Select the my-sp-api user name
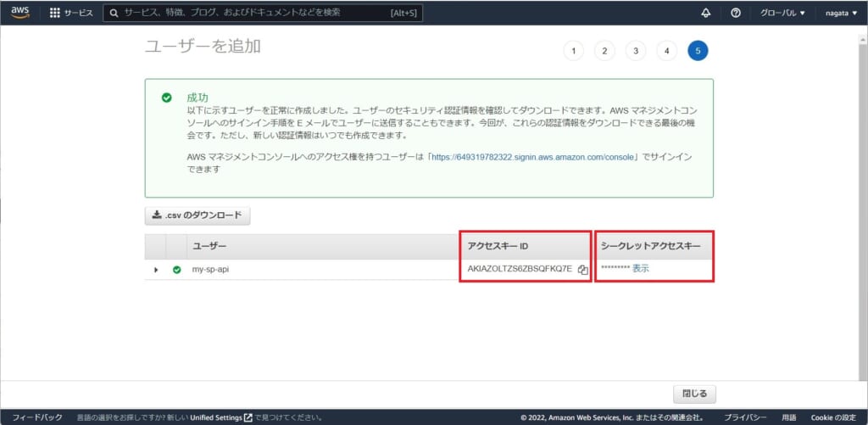868x425 pixels. (210, 270)
